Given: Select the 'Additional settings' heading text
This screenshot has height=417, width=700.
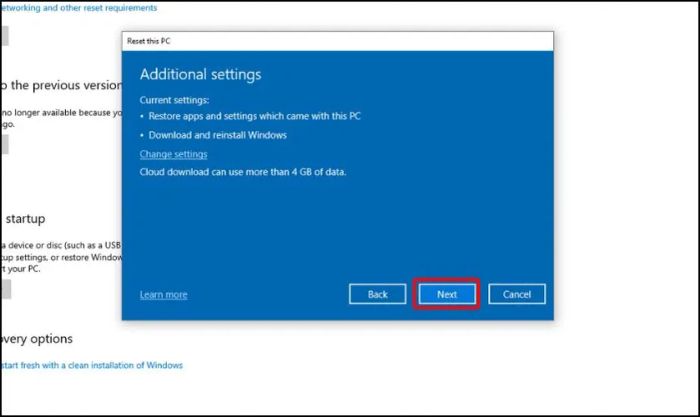Looking at the screenshot, I should coord(200,74).
